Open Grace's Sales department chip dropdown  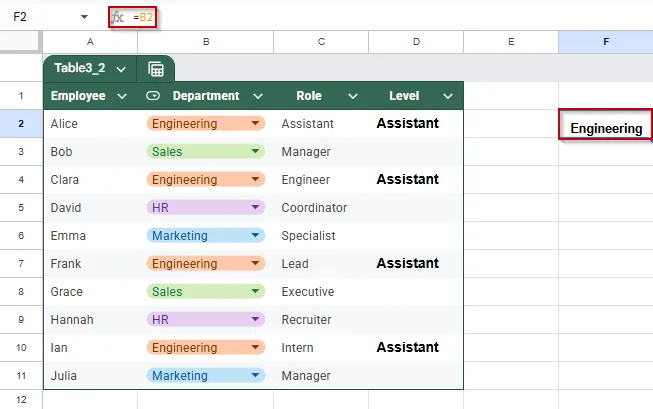256,291
